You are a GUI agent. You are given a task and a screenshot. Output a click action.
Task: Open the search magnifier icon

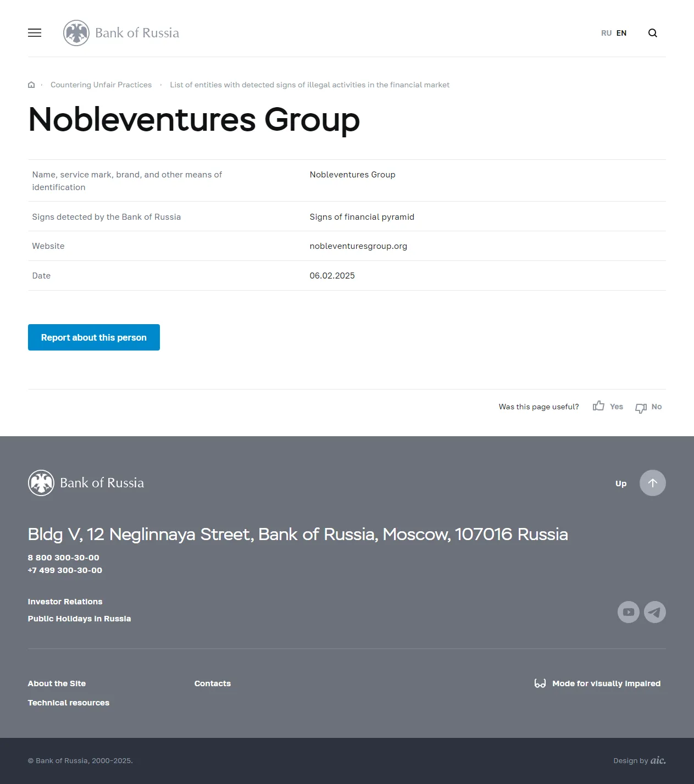(x=653, y=33)
